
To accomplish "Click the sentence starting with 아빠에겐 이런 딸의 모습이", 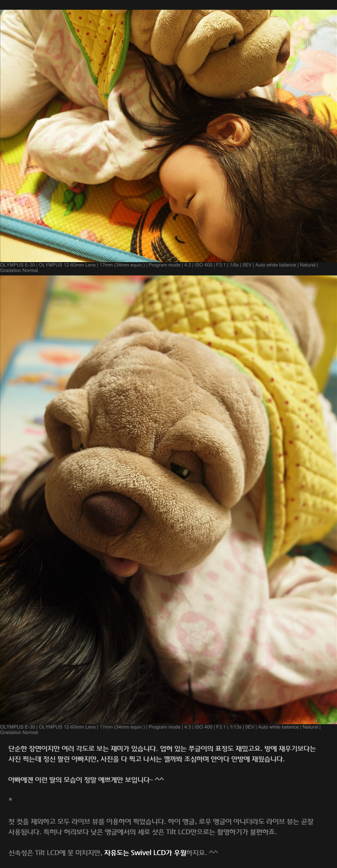I will [x=86, y=779].
